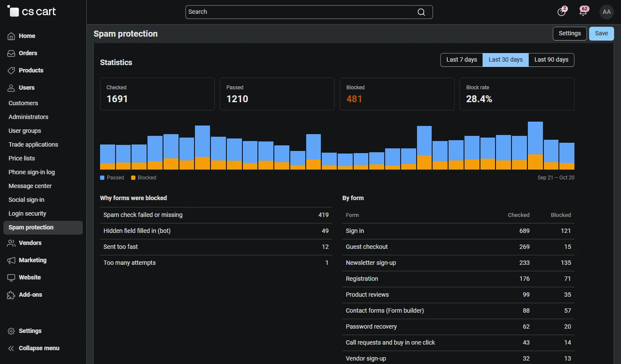Open Social sign-in menu item
The width and height of the screenshot is (621, 364).
click(26, 200)
